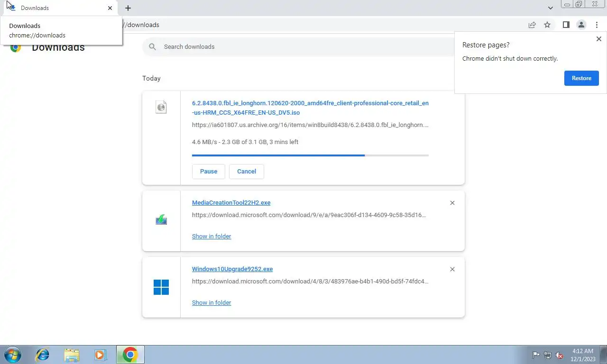Cancel the longhorn ISO download
Screen dimensions: 607x364
[x=247, y=172]
